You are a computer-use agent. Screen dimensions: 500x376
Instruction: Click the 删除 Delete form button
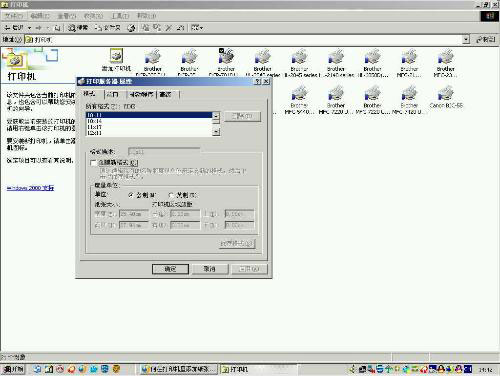(242, 116)
